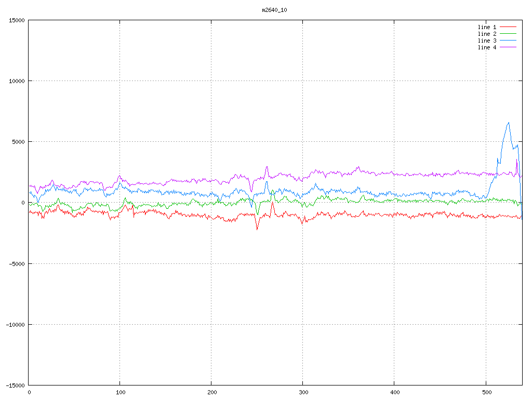Click the -5000 y-axis tick label
This screenshot has height=399, width=532.
click(17, 263)
